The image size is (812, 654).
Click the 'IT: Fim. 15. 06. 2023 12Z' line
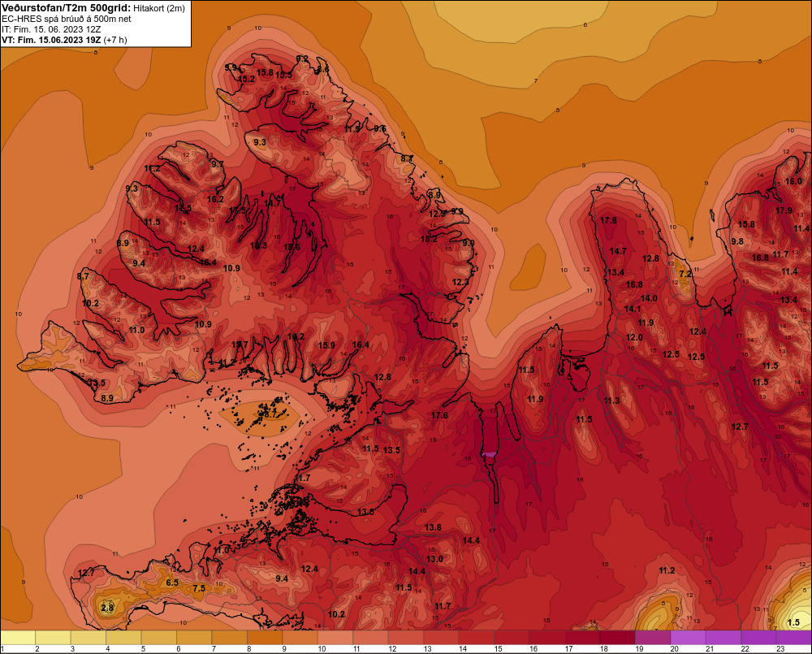pos(51,29)
